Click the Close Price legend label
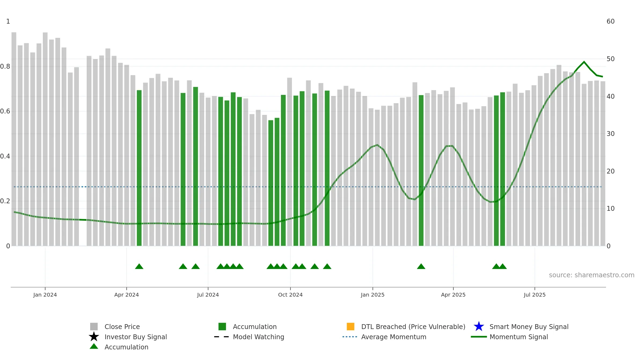This screenshot has height=362, width=644. click(122, 327)
